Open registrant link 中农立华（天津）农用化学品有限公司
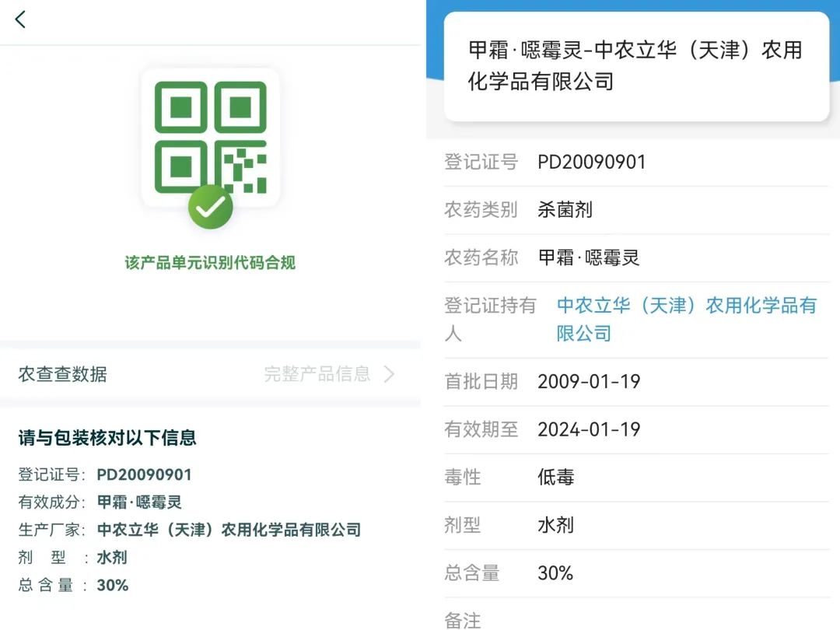 [687, 320]
